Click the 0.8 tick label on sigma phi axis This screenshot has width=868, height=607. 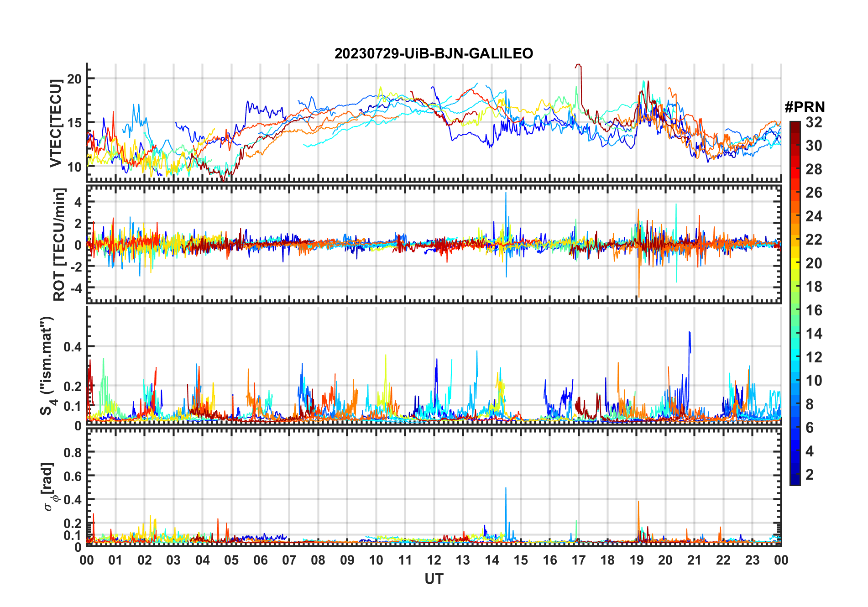tap(73, 452)
